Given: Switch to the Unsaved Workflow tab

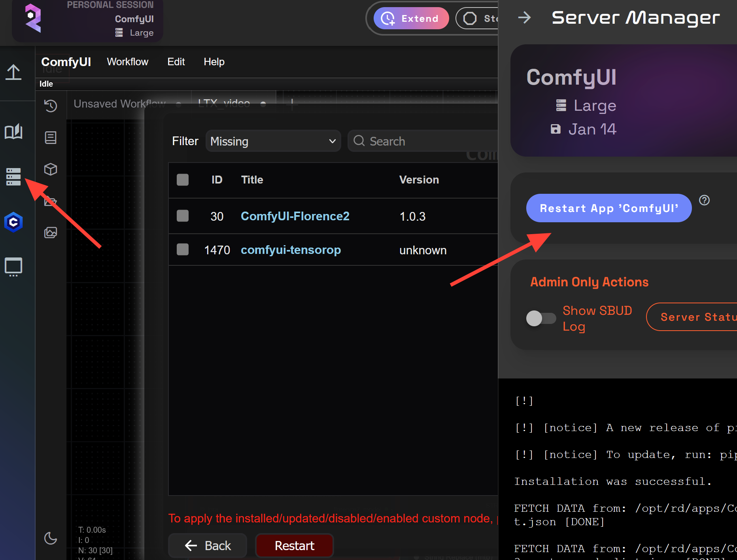Looking at the screenshot, I should point(119,104).
